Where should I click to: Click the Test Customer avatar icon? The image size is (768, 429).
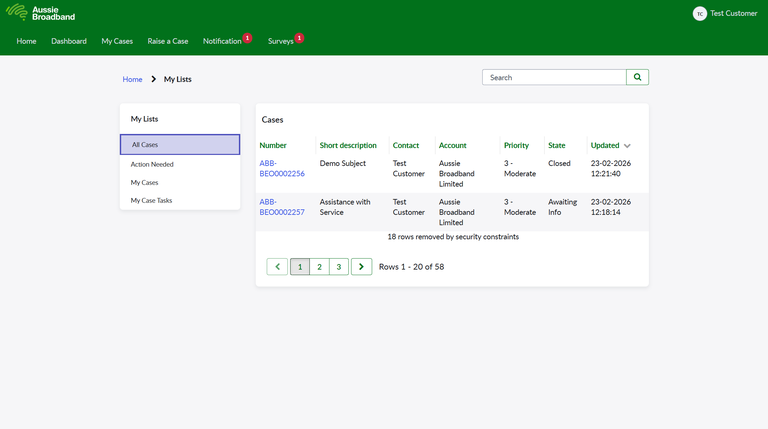coord(700,13)
